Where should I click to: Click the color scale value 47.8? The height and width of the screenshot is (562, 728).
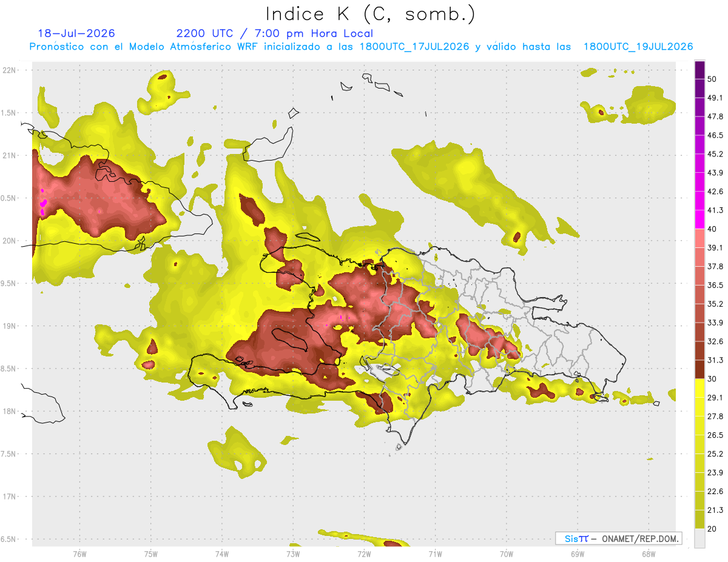point(715,116)
